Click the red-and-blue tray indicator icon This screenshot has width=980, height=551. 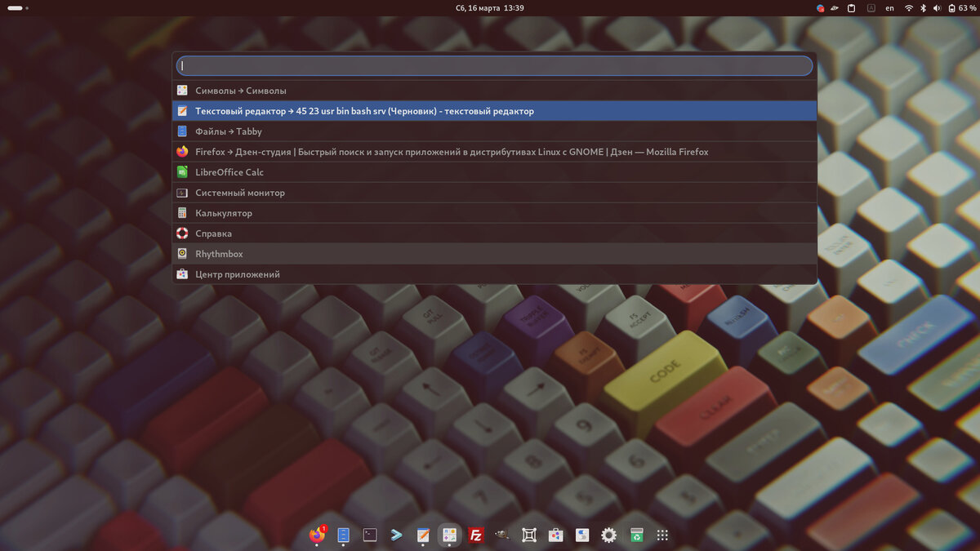(x=820, y=8)
